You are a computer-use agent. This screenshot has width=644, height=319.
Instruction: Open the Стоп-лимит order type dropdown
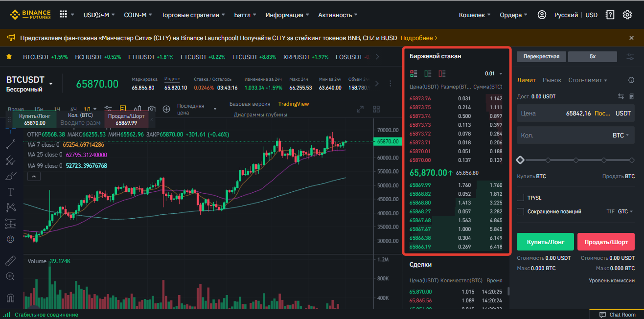(x=588, y=80)
